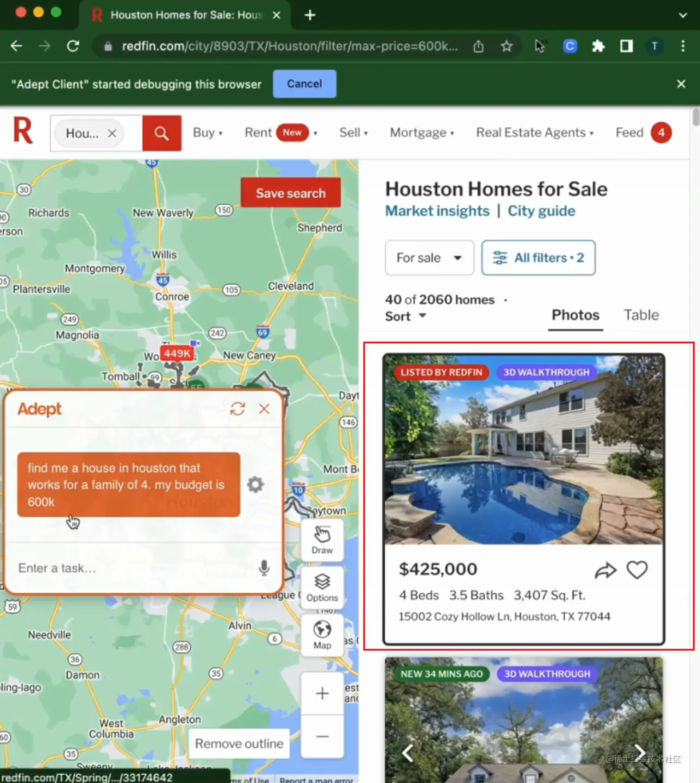Screen dimensions: 700x783
Task: Open the Extensions puzzle piece icon
Action: click(x=598, y=46)
